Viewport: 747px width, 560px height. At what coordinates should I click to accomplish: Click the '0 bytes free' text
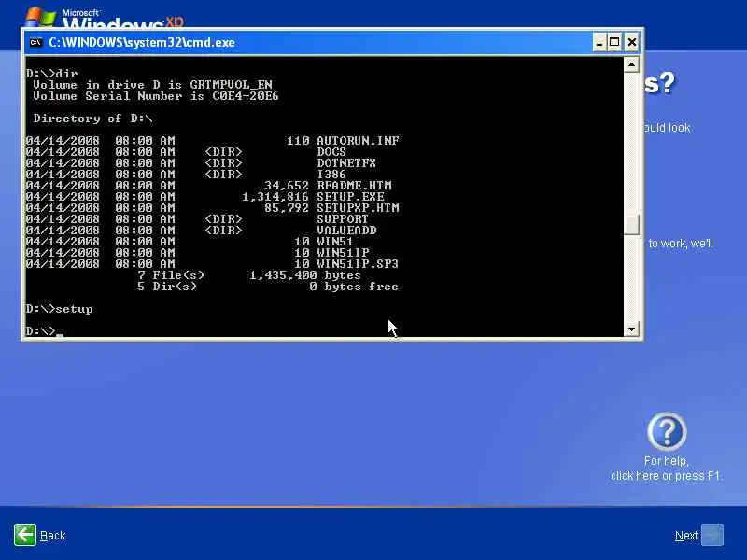pos(354,287)
